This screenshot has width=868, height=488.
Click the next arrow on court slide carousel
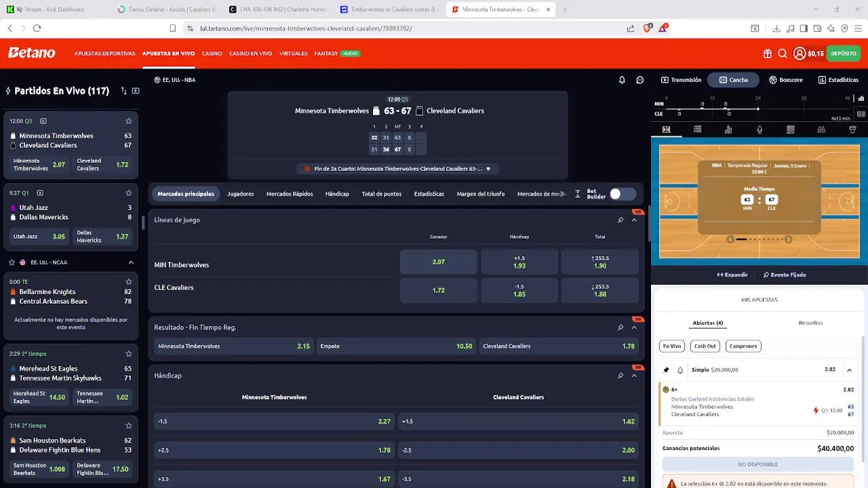click(x=788, y=239)
